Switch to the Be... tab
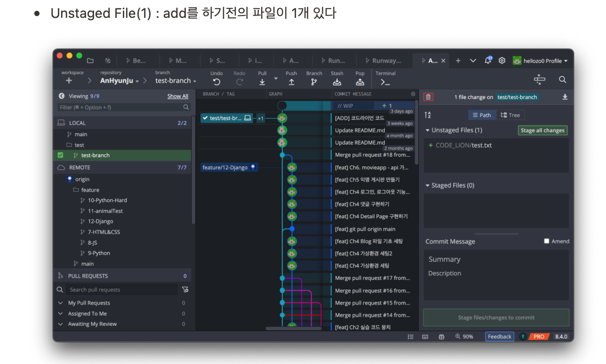606x364 pixels. coord(136,61)
